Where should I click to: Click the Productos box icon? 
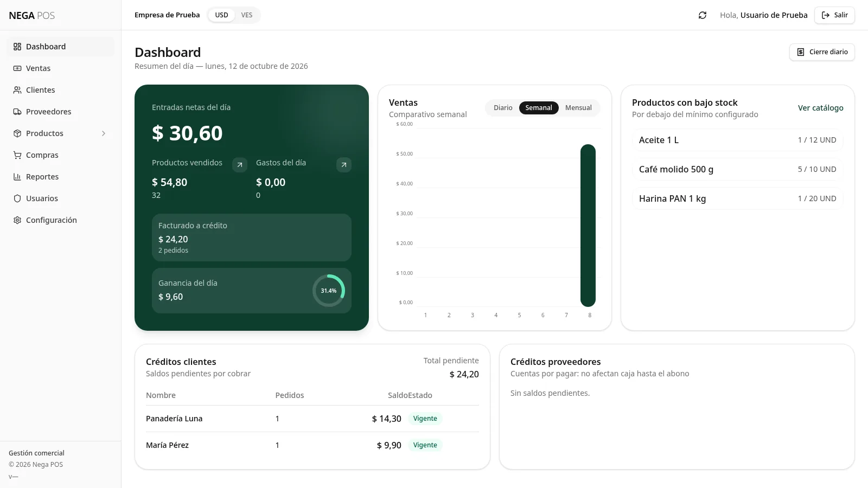[17, 133]
